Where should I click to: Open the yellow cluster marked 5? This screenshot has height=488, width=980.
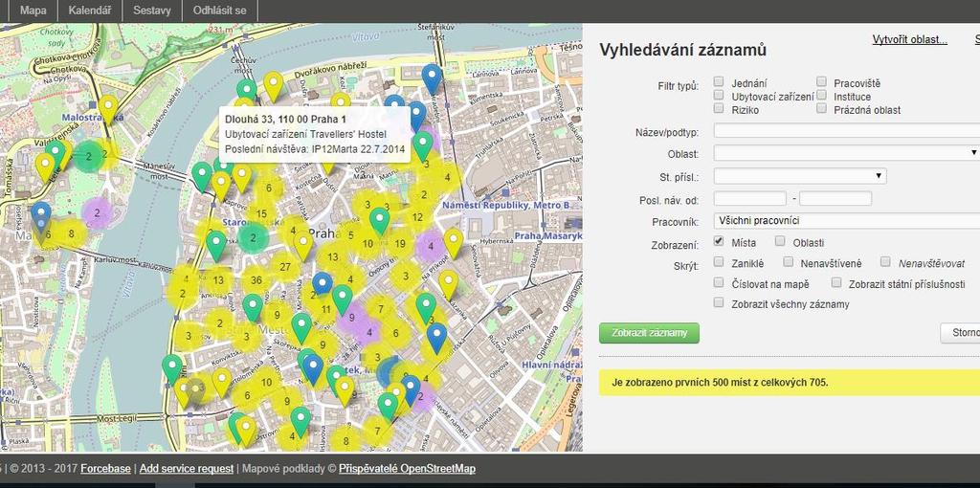(x=350, y=235)
